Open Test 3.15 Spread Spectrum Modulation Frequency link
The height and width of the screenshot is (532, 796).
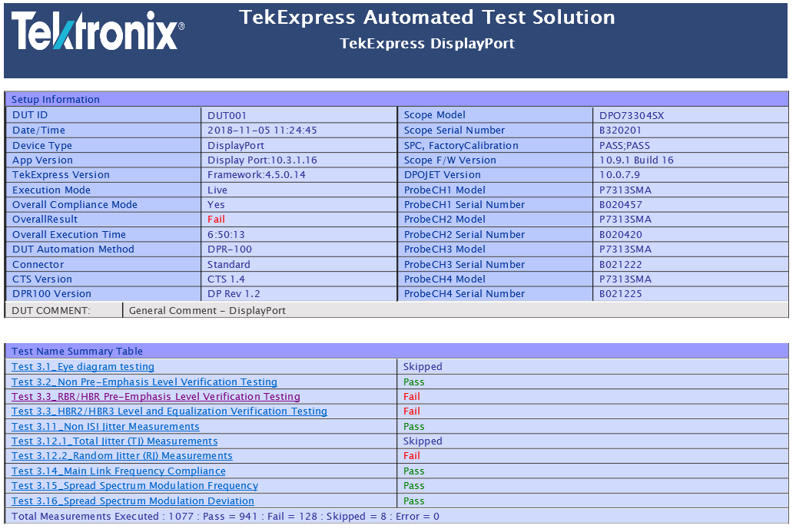click(x=134, y=486)
